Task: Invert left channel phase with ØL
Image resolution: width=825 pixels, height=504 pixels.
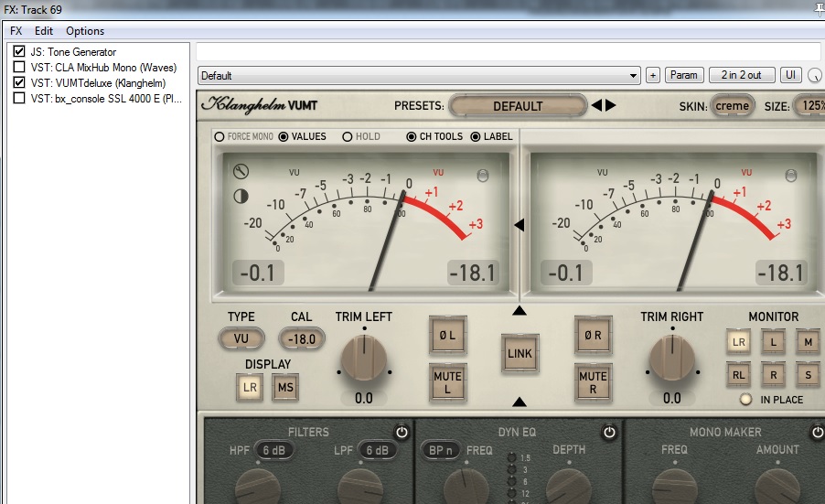Action: pos(448,335)
